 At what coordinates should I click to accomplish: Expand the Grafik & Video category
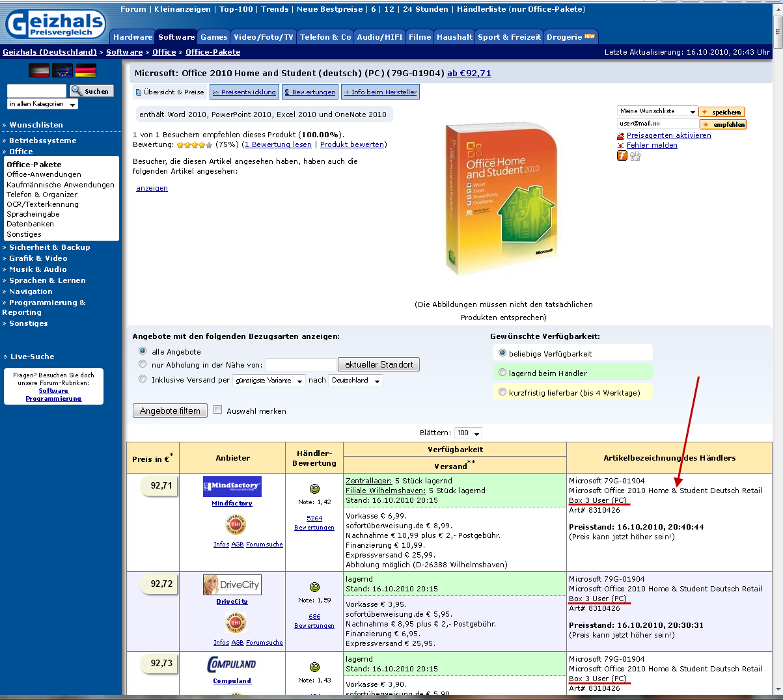[38, 258]
